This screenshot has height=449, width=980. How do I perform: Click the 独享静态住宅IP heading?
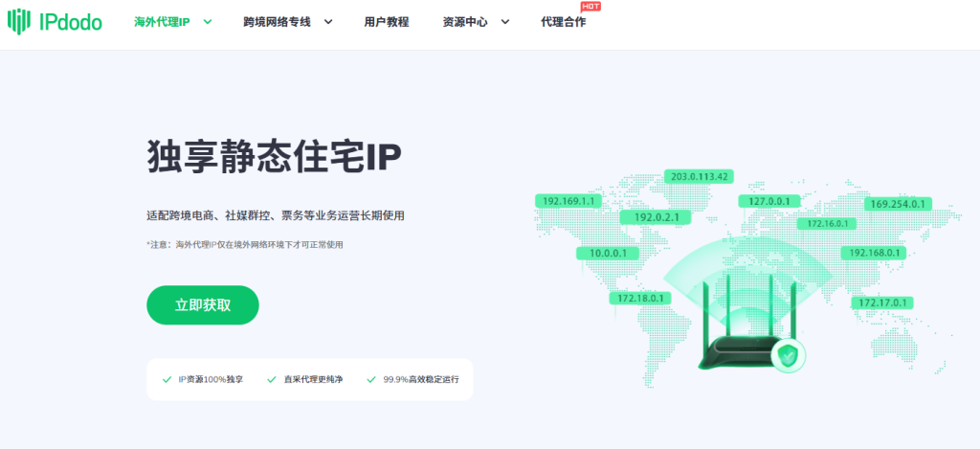[274, 158]
